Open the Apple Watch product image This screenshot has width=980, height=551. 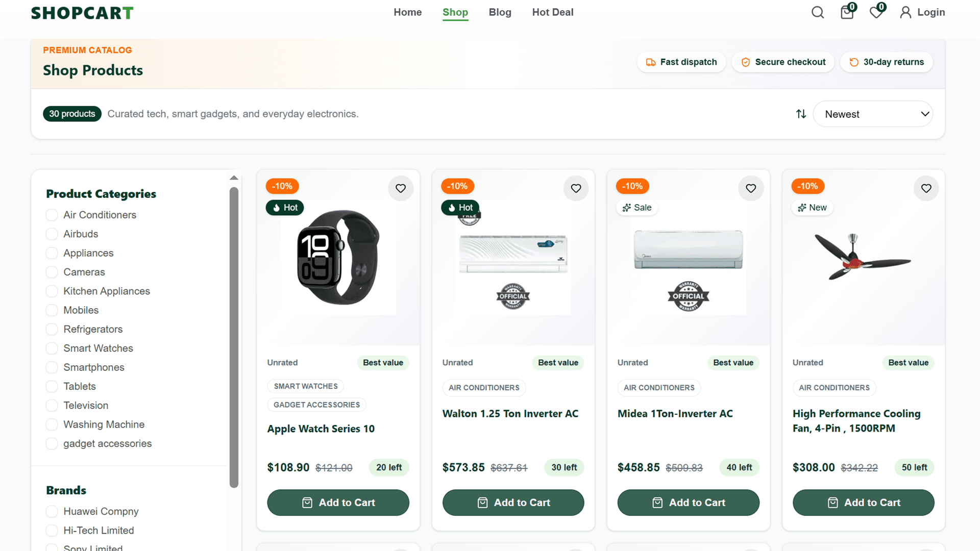(x=338, y=258)
